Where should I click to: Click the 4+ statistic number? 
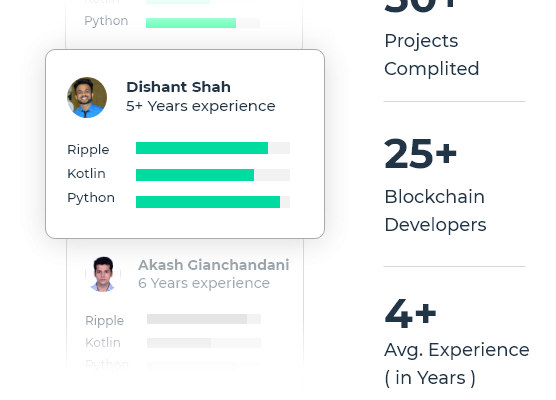pos(410,313)
